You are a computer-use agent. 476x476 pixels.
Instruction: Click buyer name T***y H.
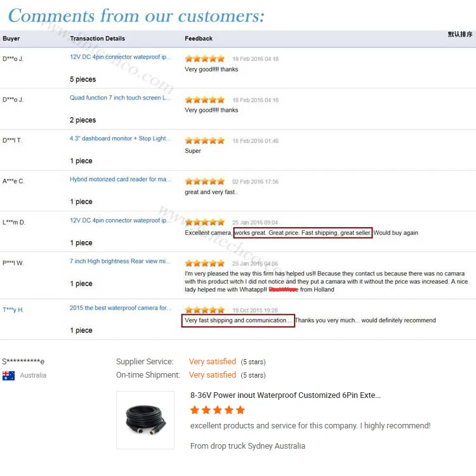(13, 310)
